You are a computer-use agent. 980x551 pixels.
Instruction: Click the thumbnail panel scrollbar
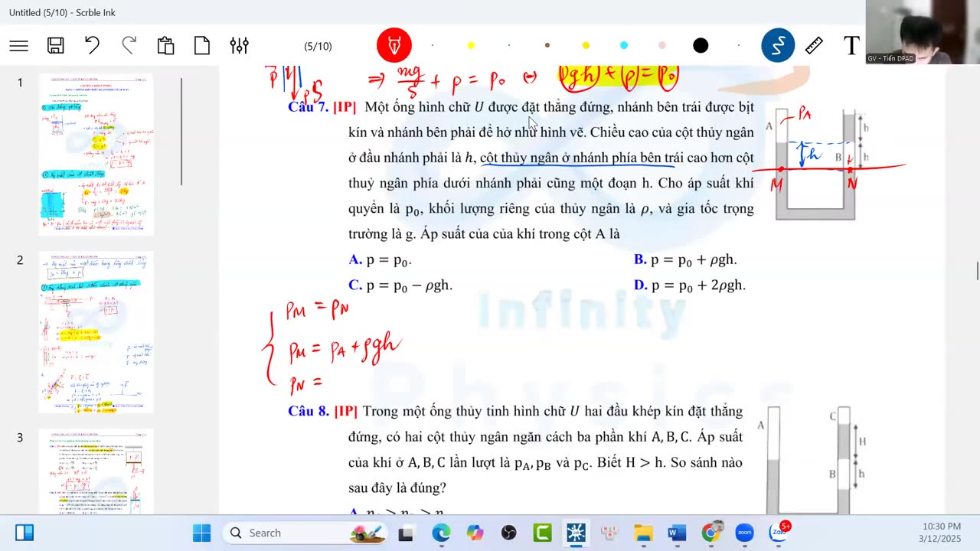181,131
